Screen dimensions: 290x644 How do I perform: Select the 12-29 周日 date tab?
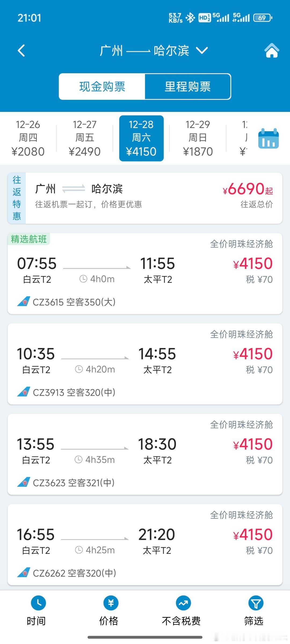198,138
